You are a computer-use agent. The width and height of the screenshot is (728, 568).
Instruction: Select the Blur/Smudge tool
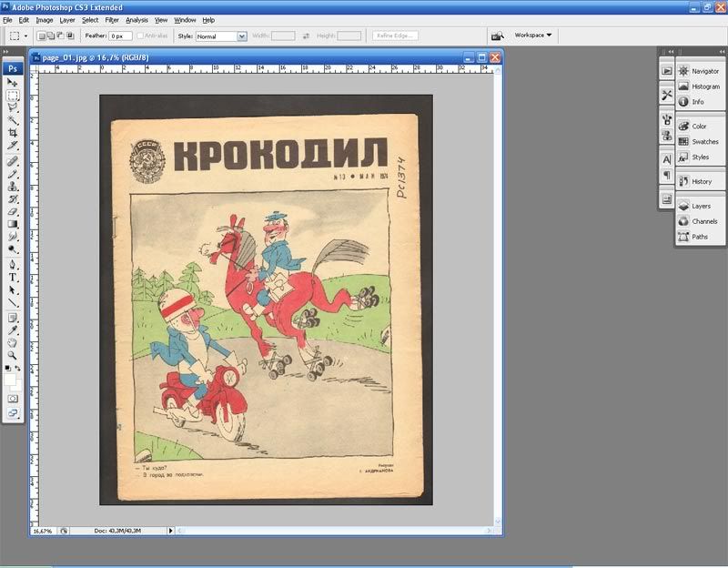pyautogui.click(x=13, y=237)
